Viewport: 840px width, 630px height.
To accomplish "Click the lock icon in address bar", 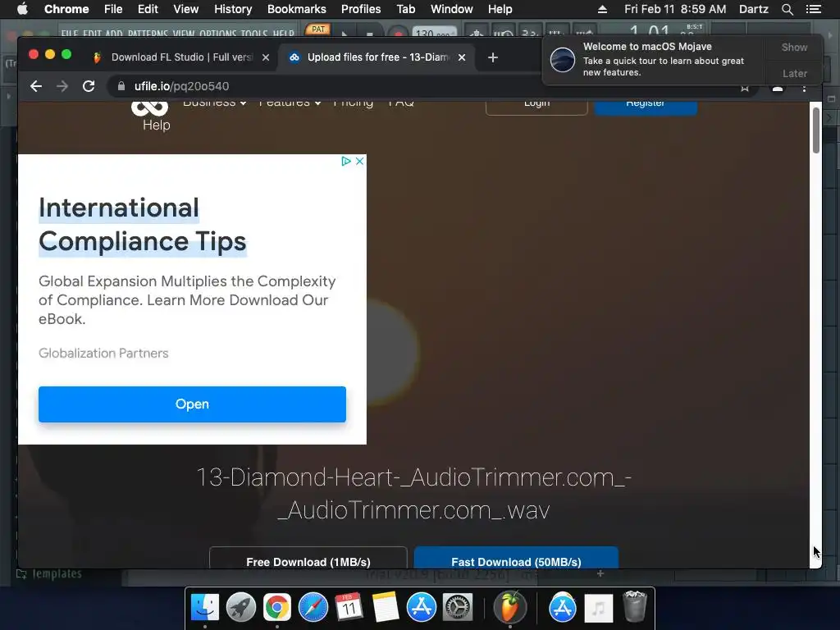I will click(x=121, y=86).
